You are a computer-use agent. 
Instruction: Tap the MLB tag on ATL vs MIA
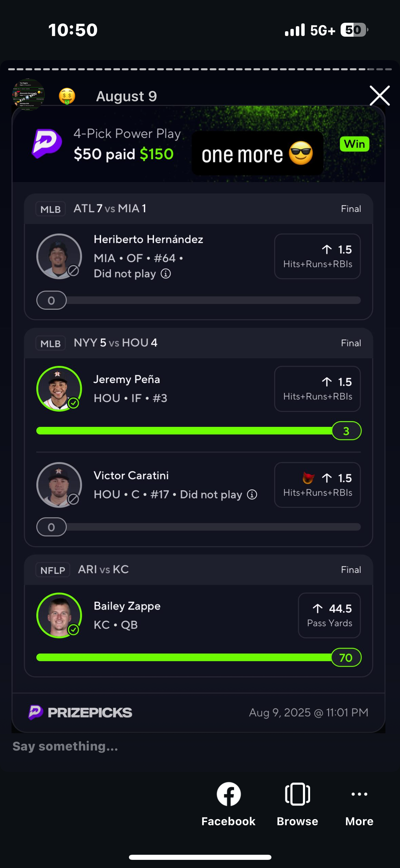(51, 209)
